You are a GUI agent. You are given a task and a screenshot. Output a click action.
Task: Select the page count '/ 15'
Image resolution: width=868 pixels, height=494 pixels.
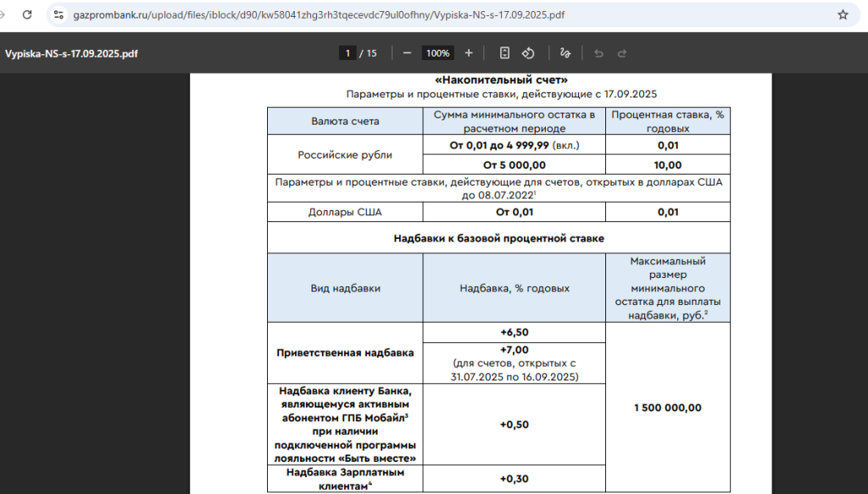368,53
